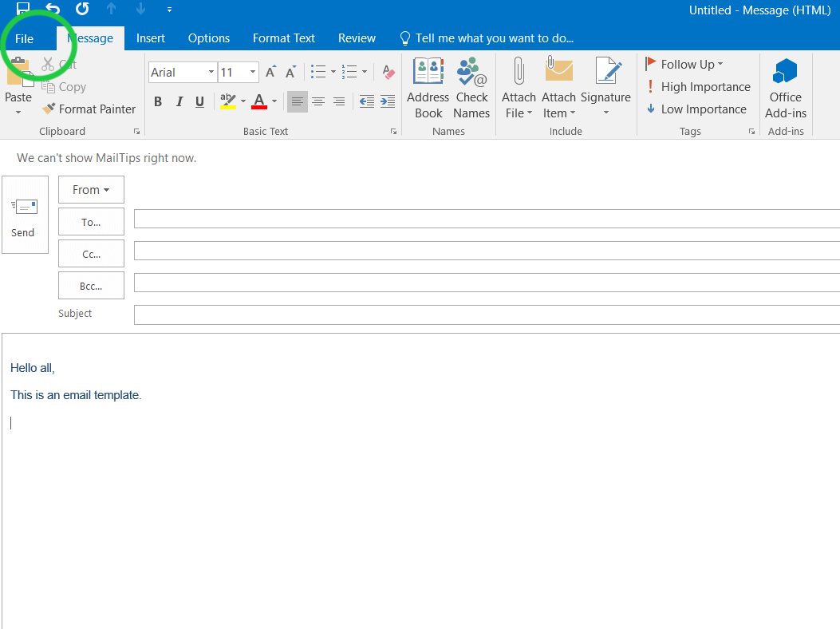The width and height of the screenshot is (840, 629).
Task: Apply red font color
Action: (259, 101)
